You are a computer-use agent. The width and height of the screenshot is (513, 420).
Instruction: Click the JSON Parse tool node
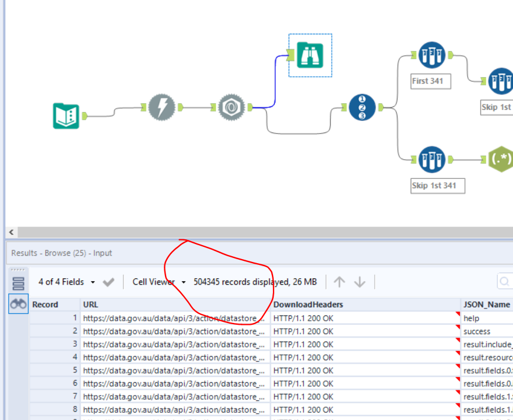point(231,107)
